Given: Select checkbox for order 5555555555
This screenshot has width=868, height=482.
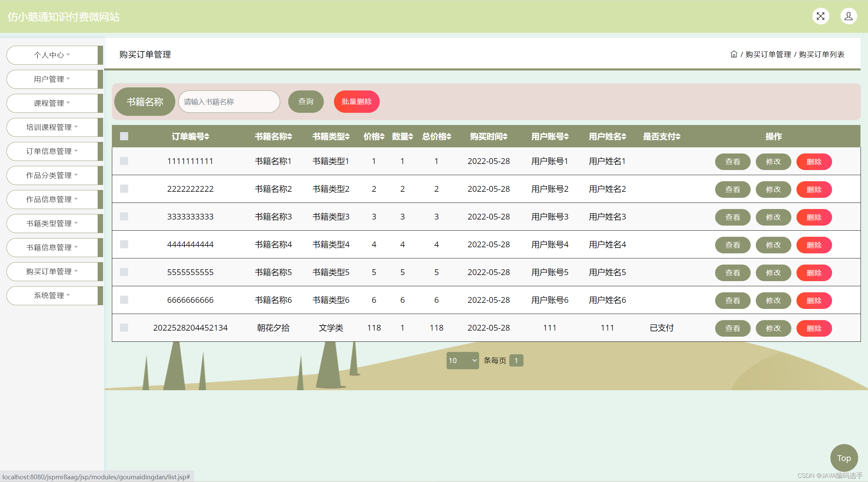Looking at the screenshot, I should pos(124,272).
